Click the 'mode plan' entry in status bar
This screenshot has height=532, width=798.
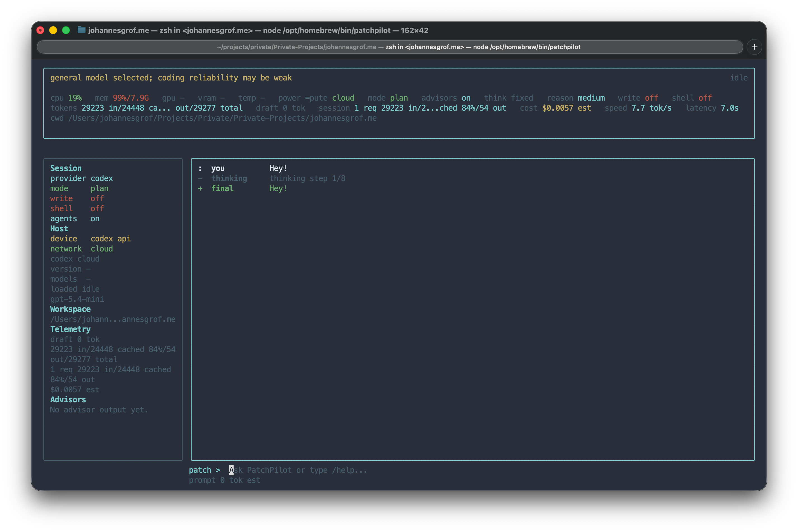coord(388,98)
